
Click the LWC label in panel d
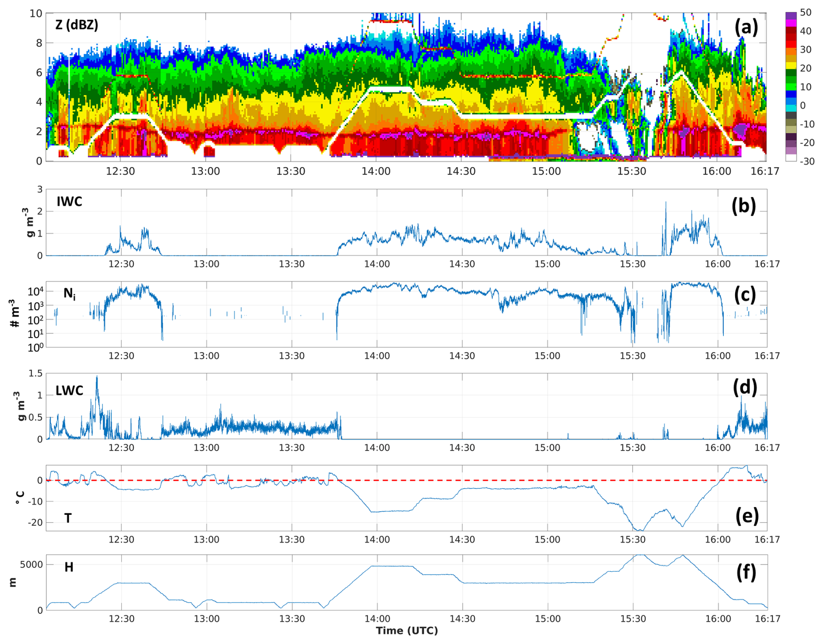(69, 390)
